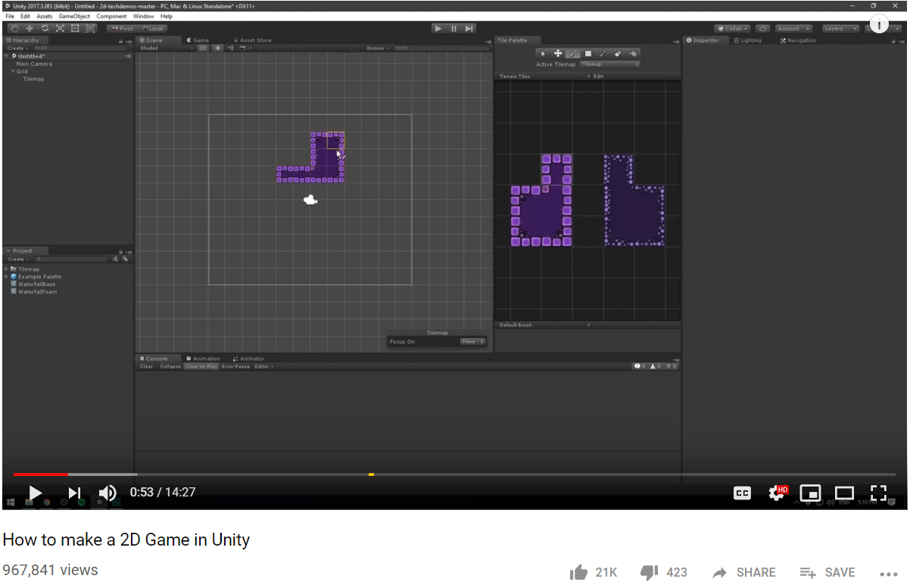Open the GameObject menu

pyautogui.click(x=74, y=16)
